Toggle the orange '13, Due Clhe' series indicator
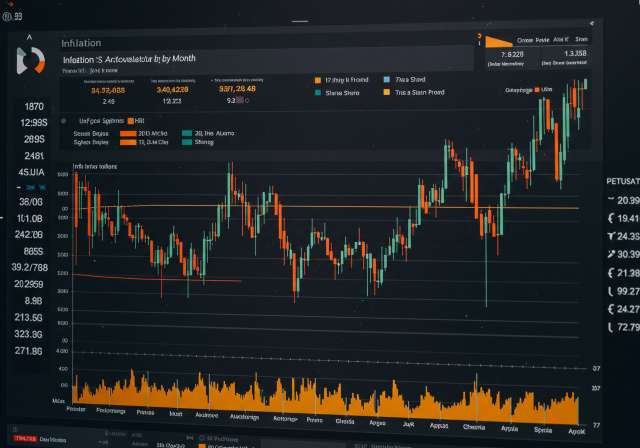This screenshot has width=640, height=448. click(x=128, y=142)
